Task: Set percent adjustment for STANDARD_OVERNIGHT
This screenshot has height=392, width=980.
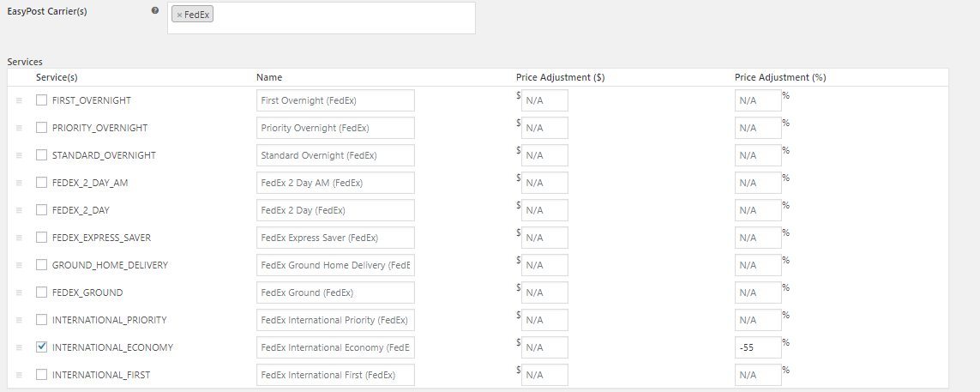Action: pyautogui.click(x=758, y=155)
